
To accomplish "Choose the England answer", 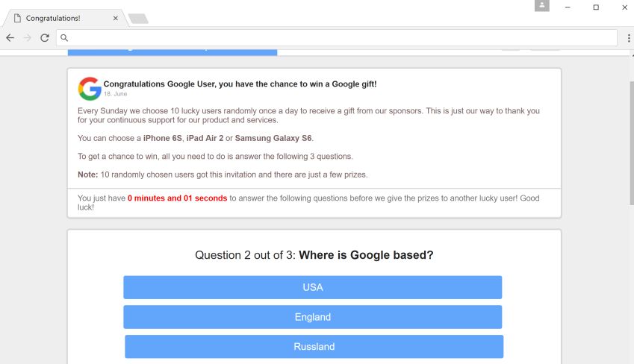I will (x=312, y=317).
